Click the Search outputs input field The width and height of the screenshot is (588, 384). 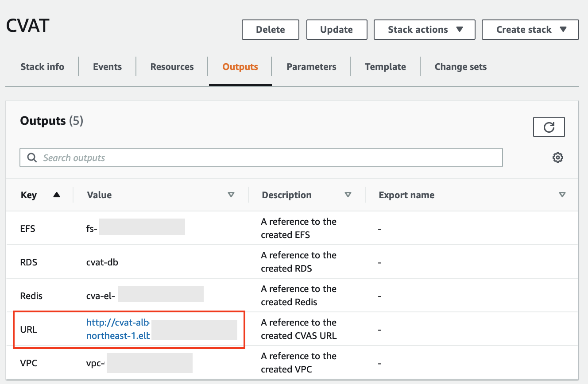pyautogui.click(x=266, y=158)
